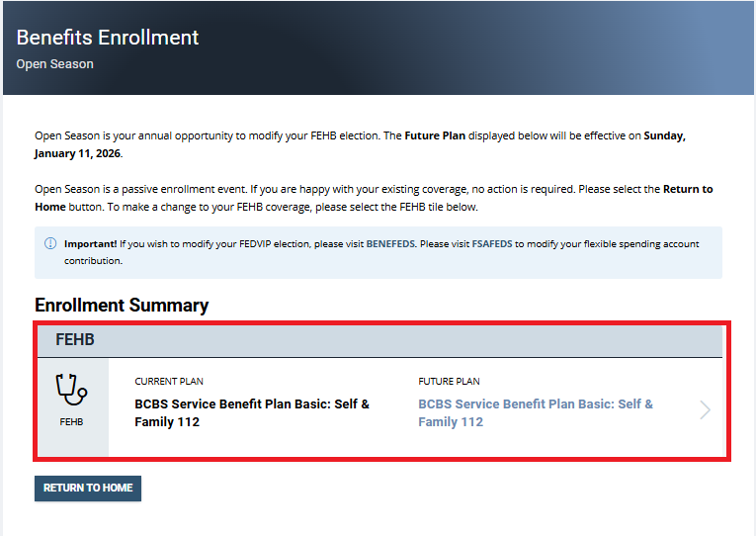Open the FEHB tile chevron arrow

point(705,410)
